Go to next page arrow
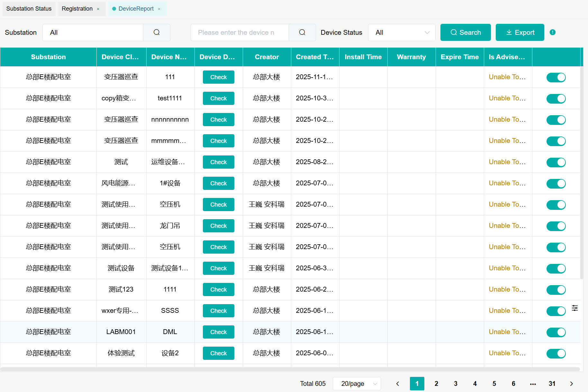The image size is (588, 392). click(571, 384)
